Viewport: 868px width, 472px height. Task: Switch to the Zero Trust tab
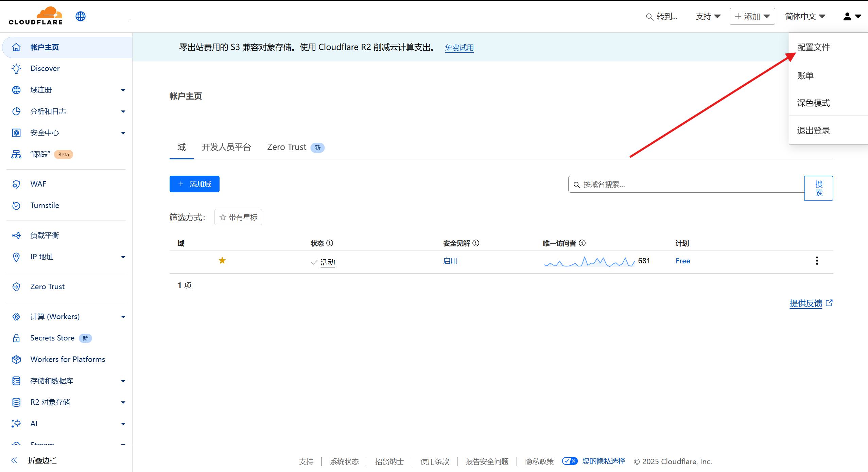coord(296,147)
